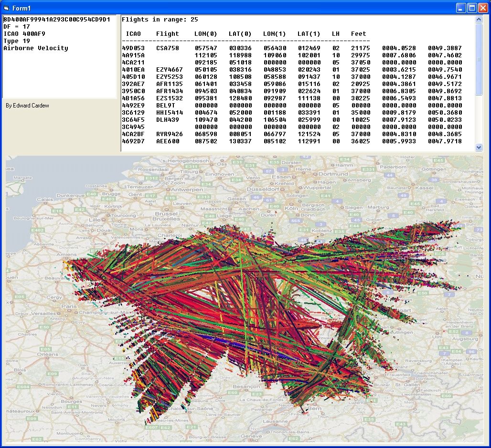Select flight EZS1532 in the list

(170, 98)
